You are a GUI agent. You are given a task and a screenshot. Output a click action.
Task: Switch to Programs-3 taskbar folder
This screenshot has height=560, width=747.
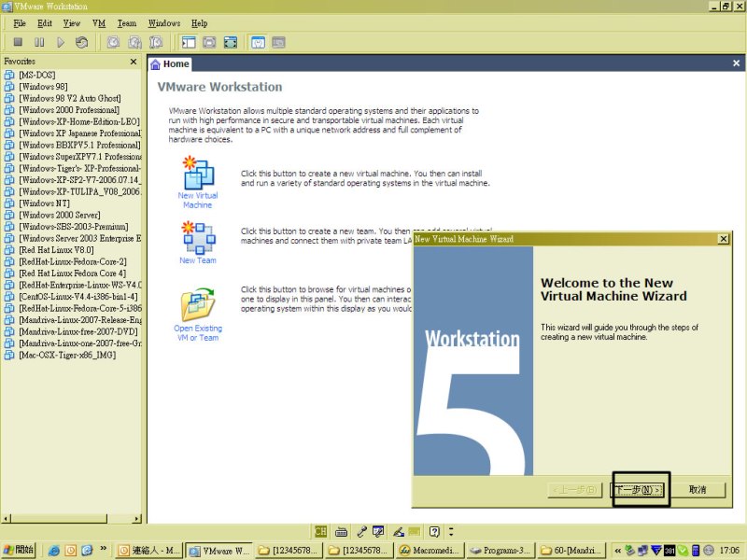(500, 551)
